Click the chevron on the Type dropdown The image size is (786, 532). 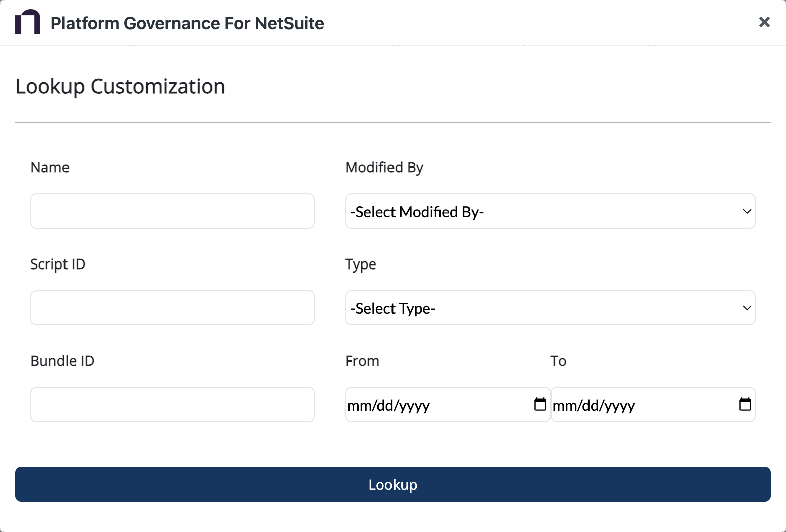[748, 308]
